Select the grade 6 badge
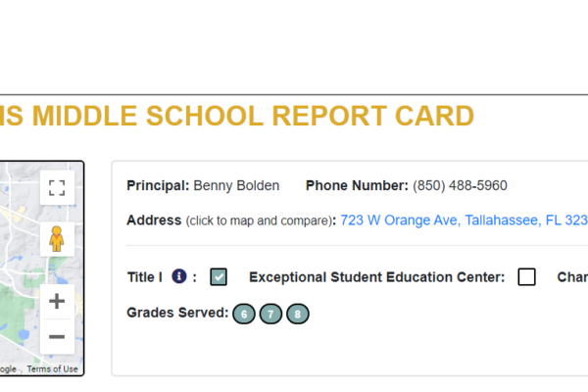The image size is (588, 392). tap(244, 314)
